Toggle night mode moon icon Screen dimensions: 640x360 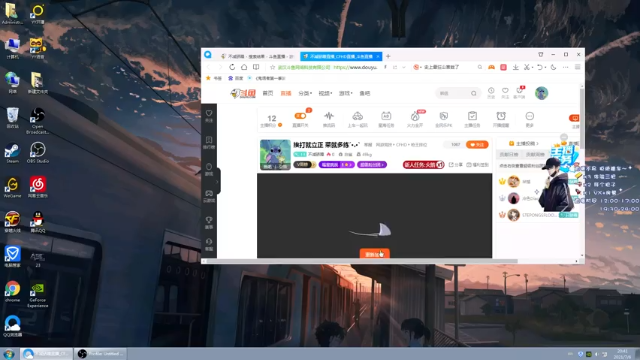pyautogui.click(x=553, y=67)
